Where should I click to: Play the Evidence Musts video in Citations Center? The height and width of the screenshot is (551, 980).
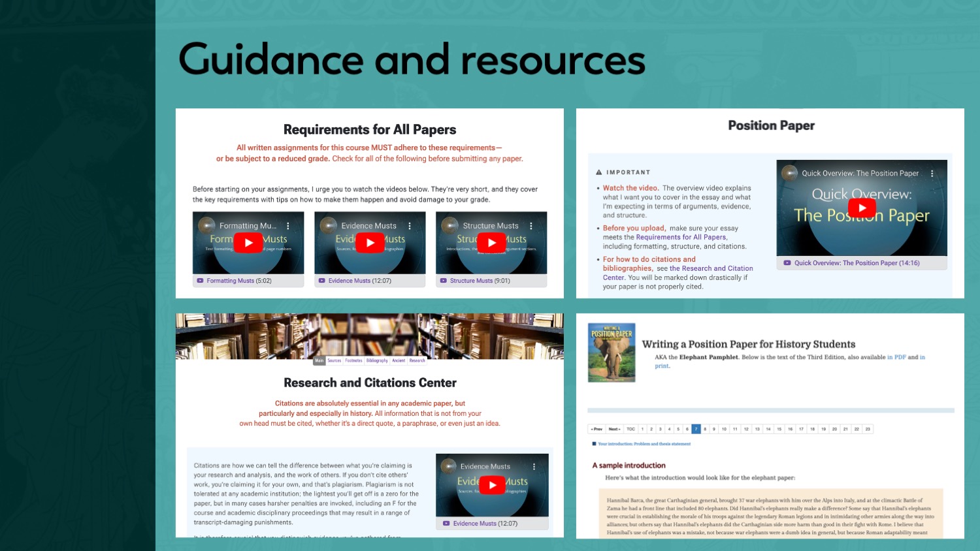pyautogui.click(x=492, y=484)
